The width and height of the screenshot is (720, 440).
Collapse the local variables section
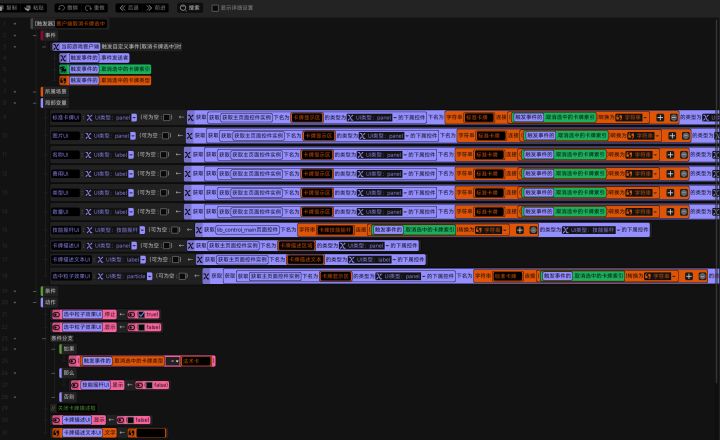(35, 103)
